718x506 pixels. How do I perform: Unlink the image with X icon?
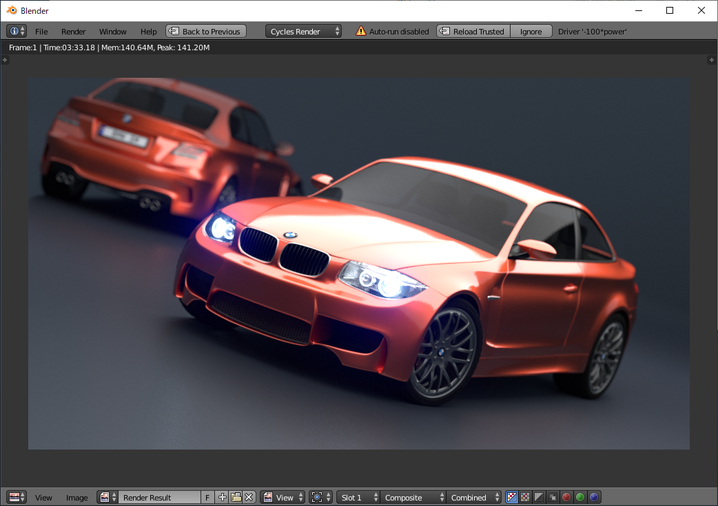coord(249,497)
